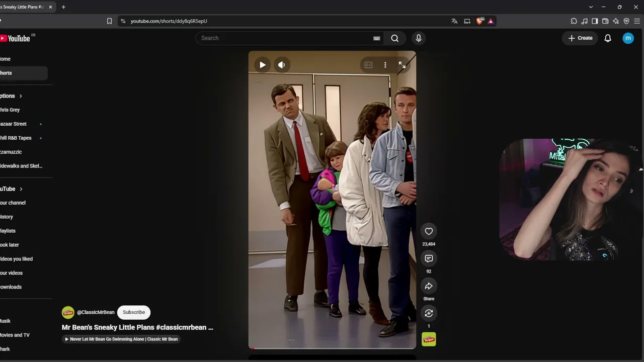Play the Mr Bean short video
This screenshot has width=644, height=362.
tap(263, 65)
